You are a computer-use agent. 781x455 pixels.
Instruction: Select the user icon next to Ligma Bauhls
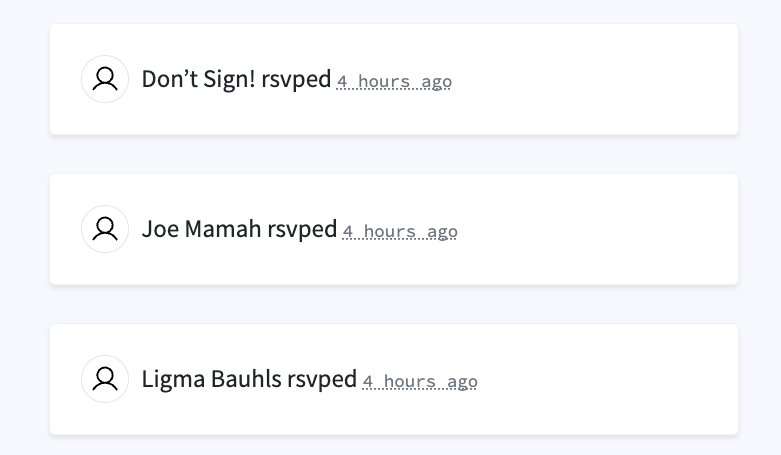pos(105,379)
